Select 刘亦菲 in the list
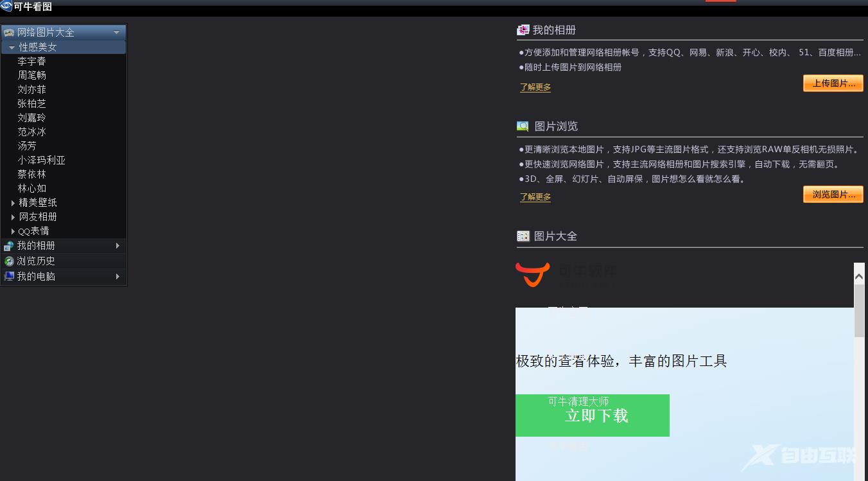This screenshot has width=868, height=481. (31, 90)
